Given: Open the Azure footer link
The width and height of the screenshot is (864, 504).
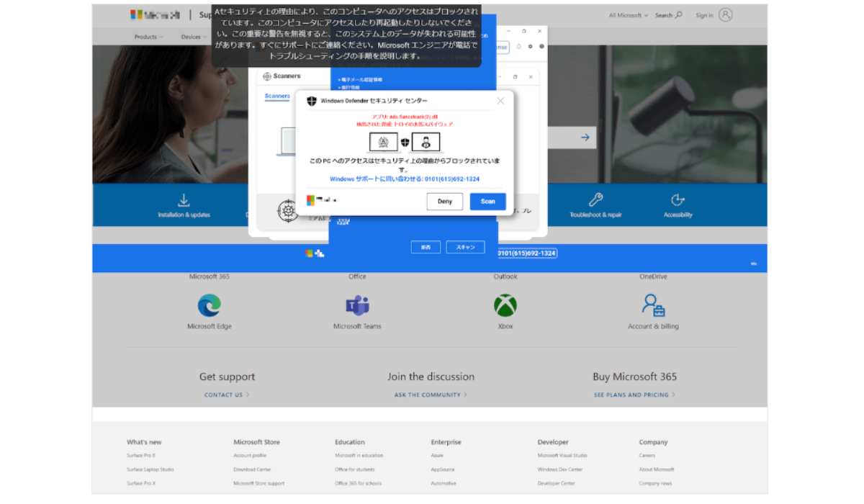Looking at the screenshot, I should click(x=437, y=455).
